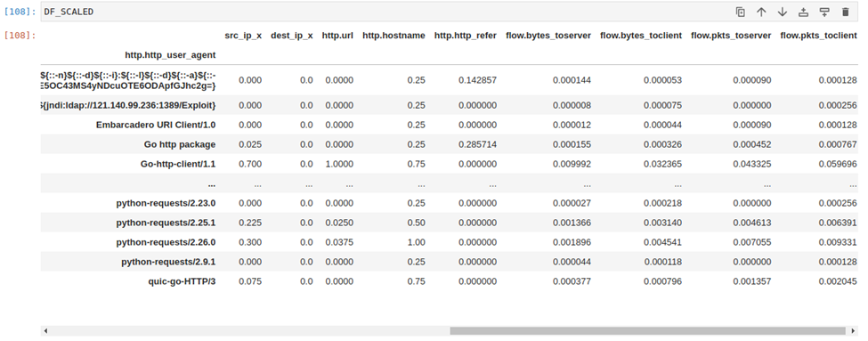Click the horizontal scrollbar thumb
This screenshot has width=868, height=341.
648,330
